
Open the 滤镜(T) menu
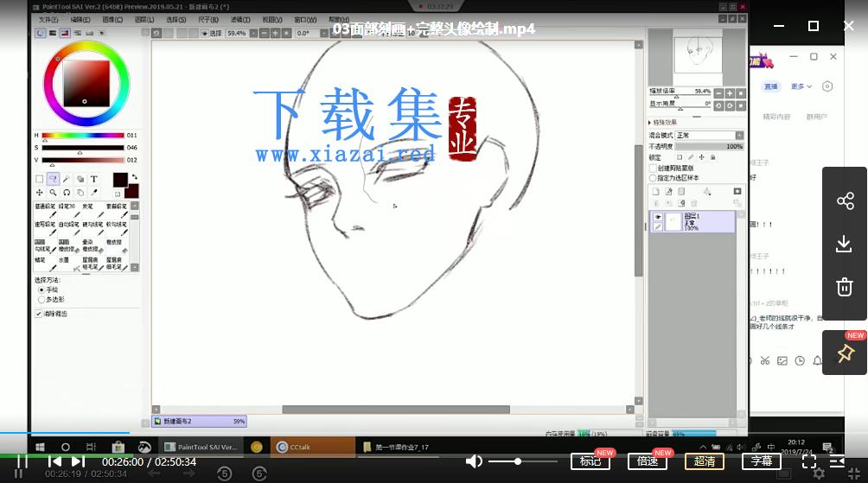(x=240, y=19)
